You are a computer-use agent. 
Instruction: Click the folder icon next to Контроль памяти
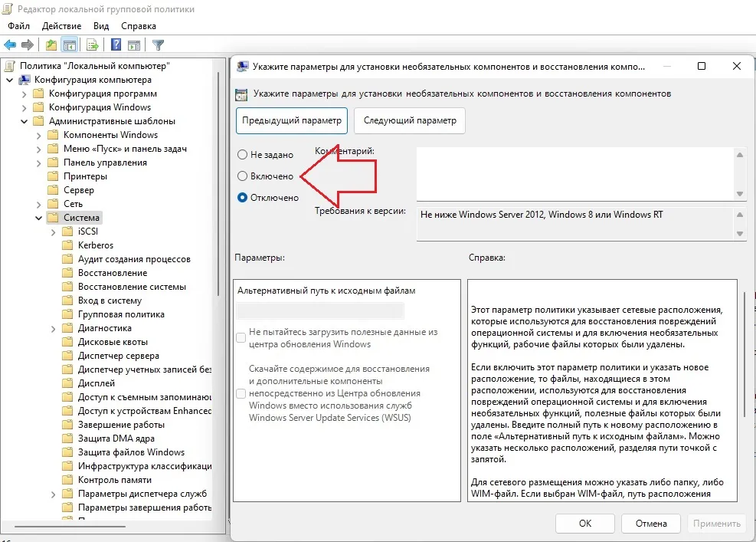point(68,480)
